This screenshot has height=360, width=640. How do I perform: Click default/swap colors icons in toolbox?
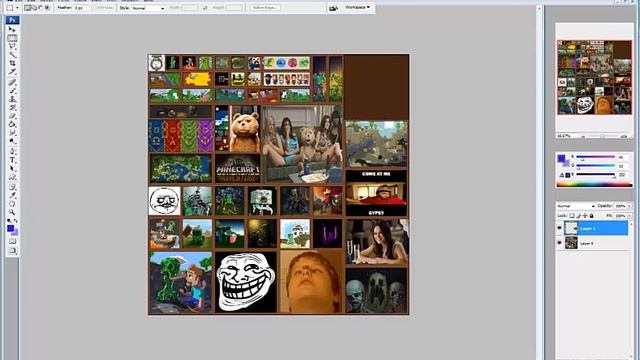12,220
